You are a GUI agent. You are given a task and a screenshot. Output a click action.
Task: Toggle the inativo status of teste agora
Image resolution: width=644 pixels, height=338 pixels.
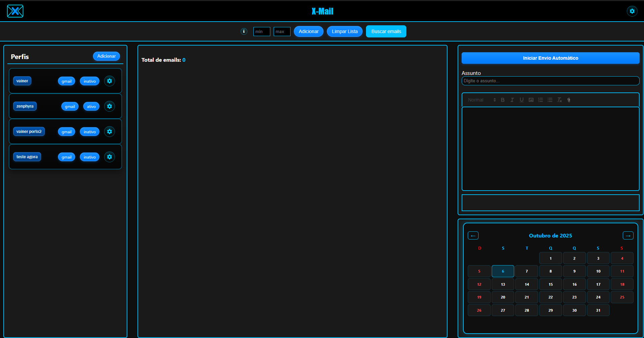click(90, 157)
